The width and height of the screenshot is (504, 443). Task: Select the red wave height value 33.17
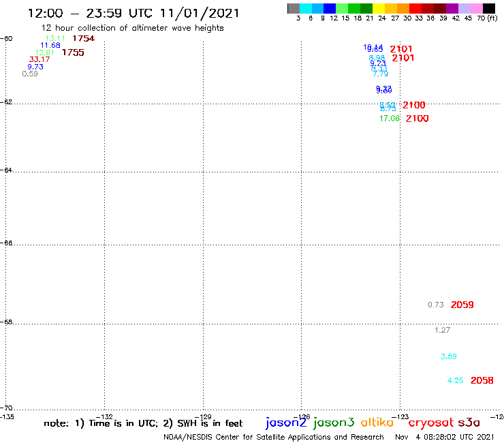[x=40, y=59]
